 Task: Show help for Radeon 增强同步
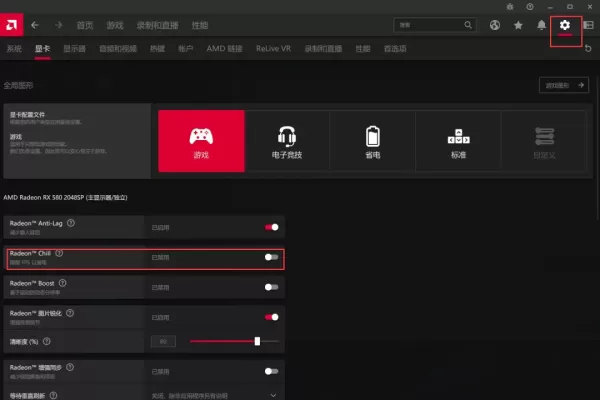[70, 367]
